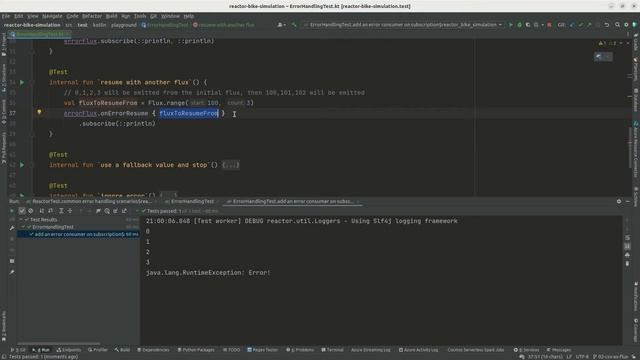Viewport: 640px width, 360px height.
Task: Run gutter icon for 'use a fallback value and stop'
Action: [22, 165]
